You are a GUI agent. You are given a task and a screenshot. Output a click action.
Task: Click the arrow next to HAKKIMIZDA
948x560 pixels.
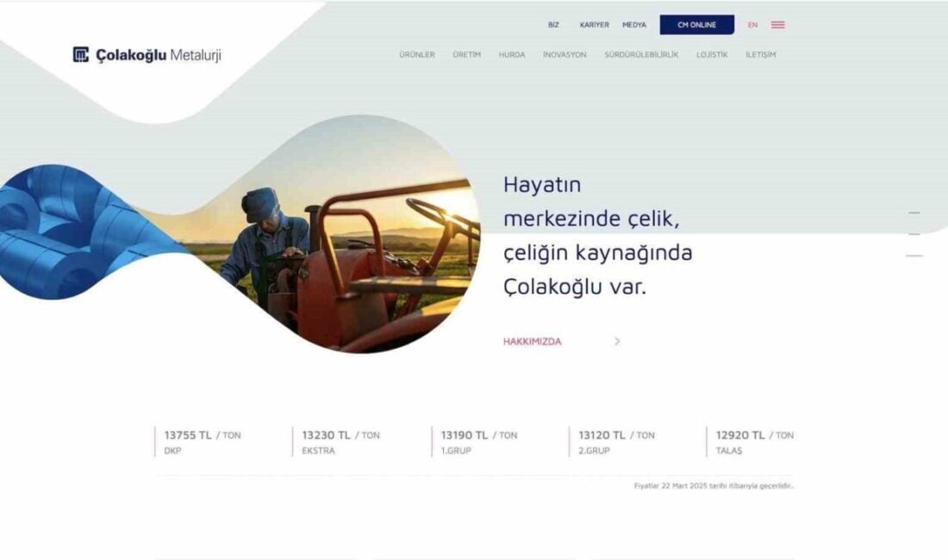tap(617, 341)
